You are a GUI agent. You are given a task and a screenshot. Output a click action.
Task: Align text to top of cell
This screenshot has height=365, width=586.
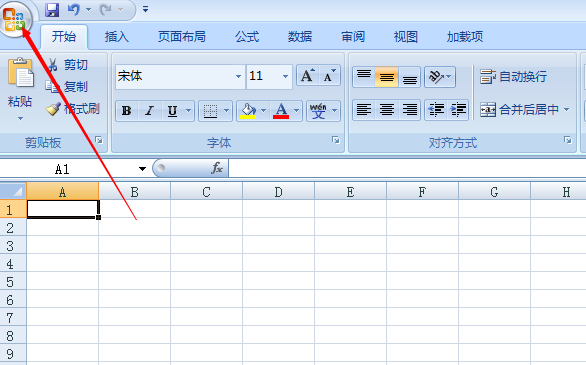coord(364,77)
